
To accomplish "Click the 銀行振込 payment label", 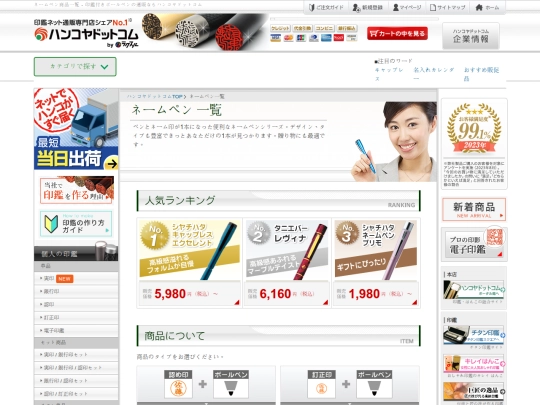I will pos(347,28).
